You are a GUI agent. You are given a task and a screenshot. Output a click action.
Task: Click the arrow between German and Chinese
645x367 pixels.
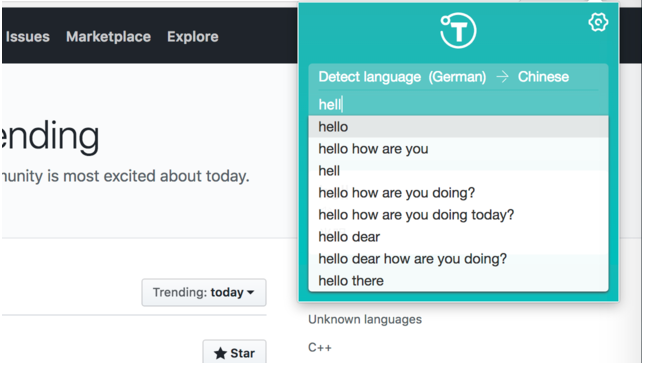tap(502, 77)
